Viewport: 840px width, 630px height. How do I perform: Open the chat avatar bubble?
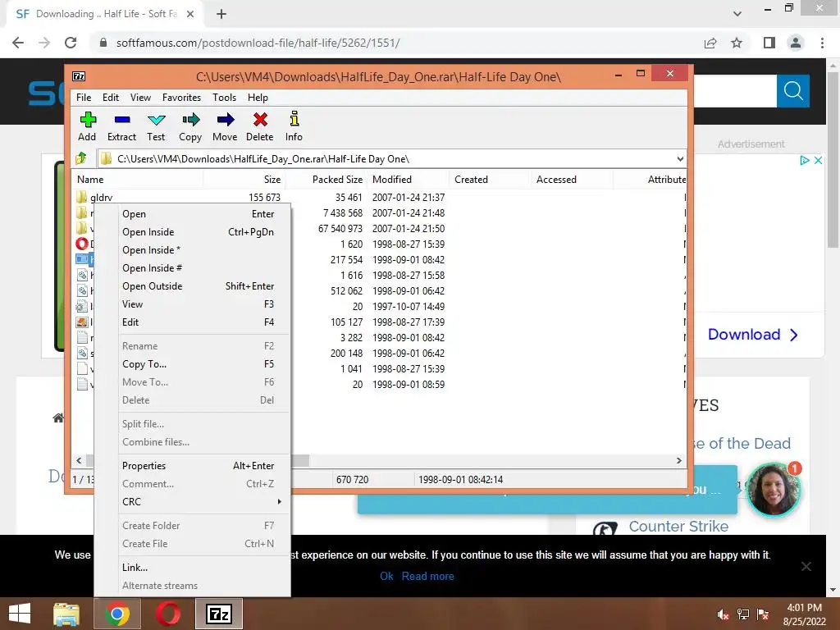point(773,490)
